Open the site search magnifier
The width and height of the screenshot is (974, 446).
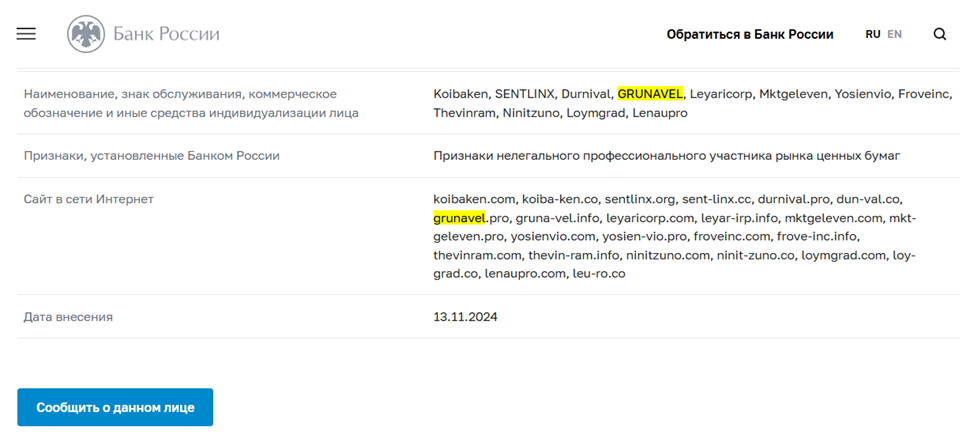coord(939,34)
